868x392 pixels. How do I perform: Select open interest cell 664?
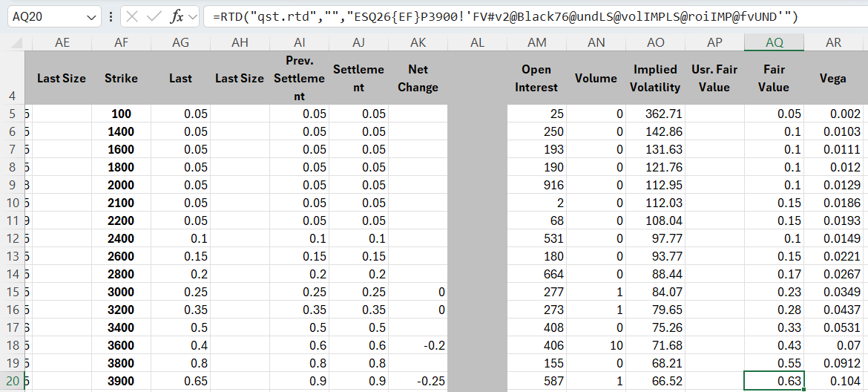tap(537, 274)
